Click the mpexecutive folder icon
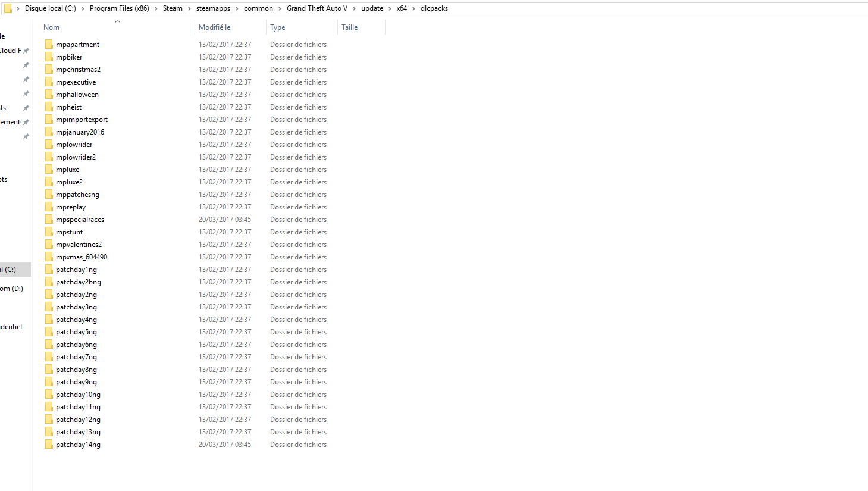 [49, 82]
